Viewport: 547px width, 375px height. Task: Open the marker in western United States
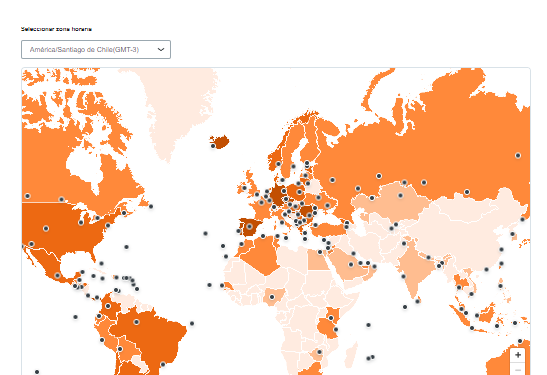tap(46, 228)
